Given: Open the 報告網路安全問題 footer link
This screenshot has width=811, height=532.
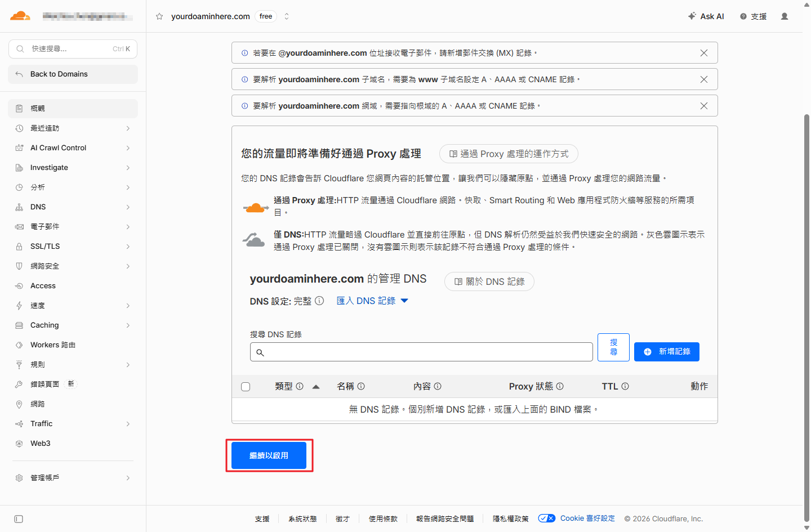Looking at the screenshot, I should [x=445, y=519].
